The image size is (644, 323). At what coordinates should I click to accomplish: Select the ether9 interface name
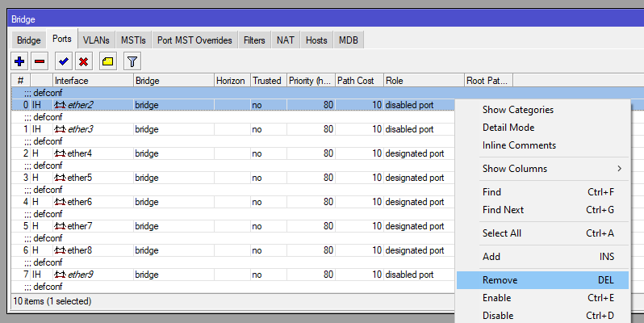coord(81,275)
